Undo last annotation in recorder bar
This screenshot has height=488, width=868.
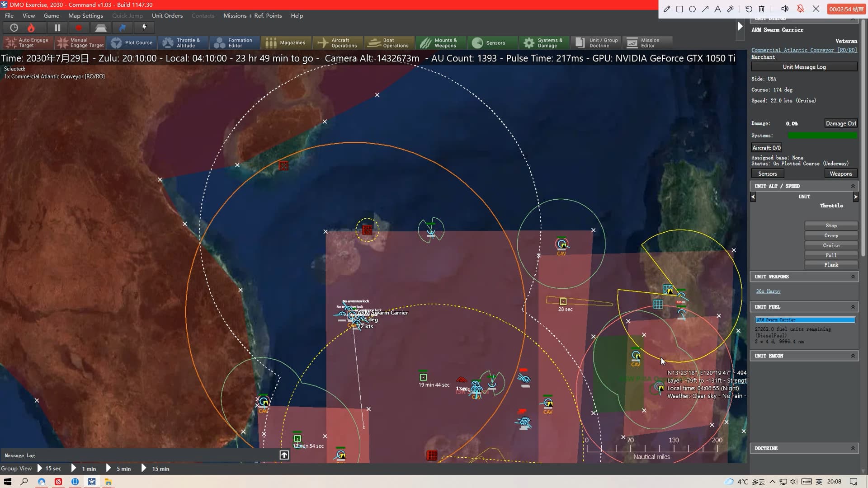click(x=749, y=9)
